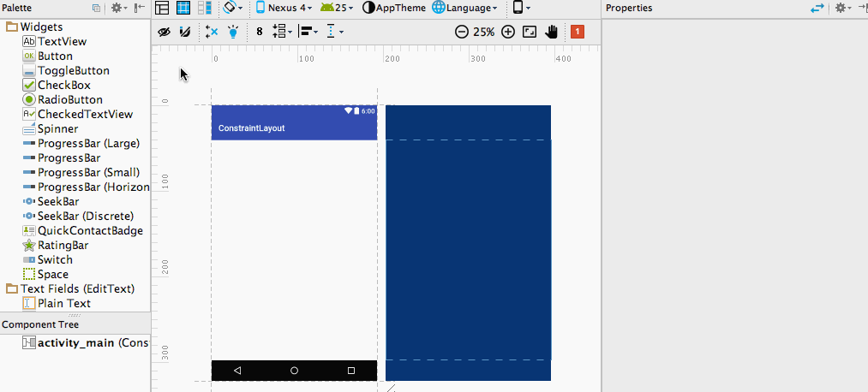Select the Design view mode icon
Viewport: 868px width, 392px height.
point(162,8)
